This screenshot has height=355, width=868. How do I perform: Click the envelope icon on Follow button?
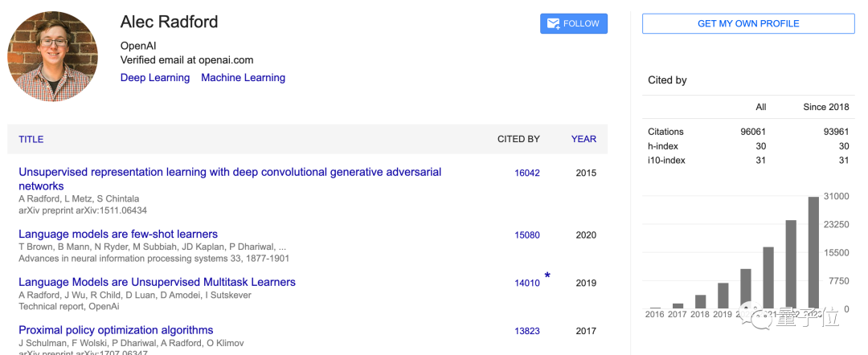pyautogui.click(x=554, y=24)
